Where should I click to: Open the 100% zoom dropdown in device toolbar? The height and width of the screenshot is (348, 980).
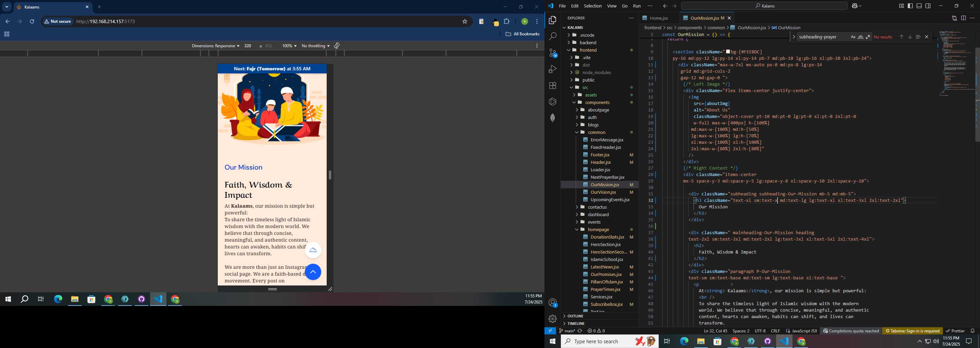click(x=289, y=46)
